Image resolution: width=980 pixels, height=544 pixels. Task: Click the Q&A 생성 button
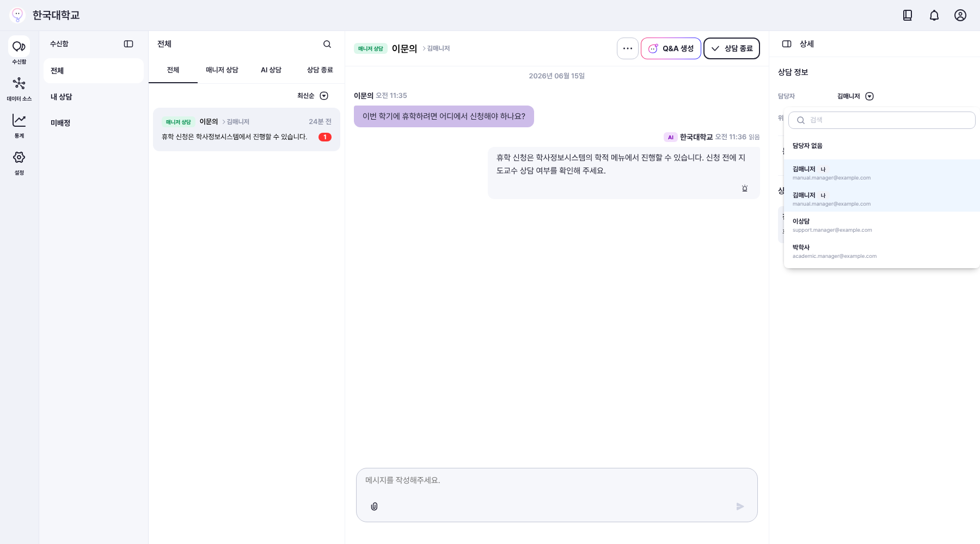(671, 48)
